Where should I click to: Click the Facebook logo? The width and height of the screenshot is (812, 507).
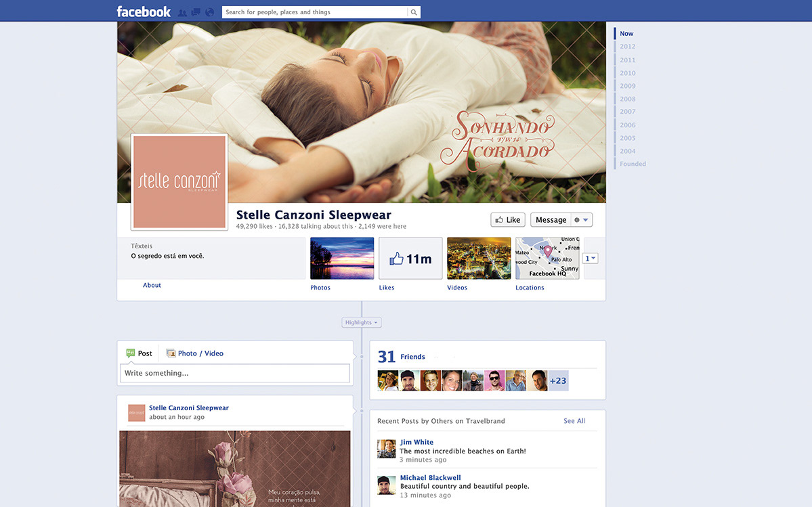click(144, 12)
